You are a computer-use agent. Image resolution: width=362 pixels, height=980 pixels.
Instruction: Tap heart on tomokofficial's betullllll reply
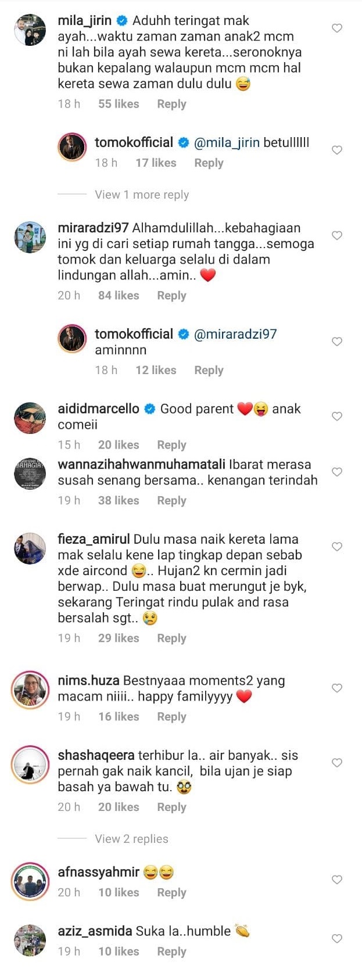click(337, 150)
